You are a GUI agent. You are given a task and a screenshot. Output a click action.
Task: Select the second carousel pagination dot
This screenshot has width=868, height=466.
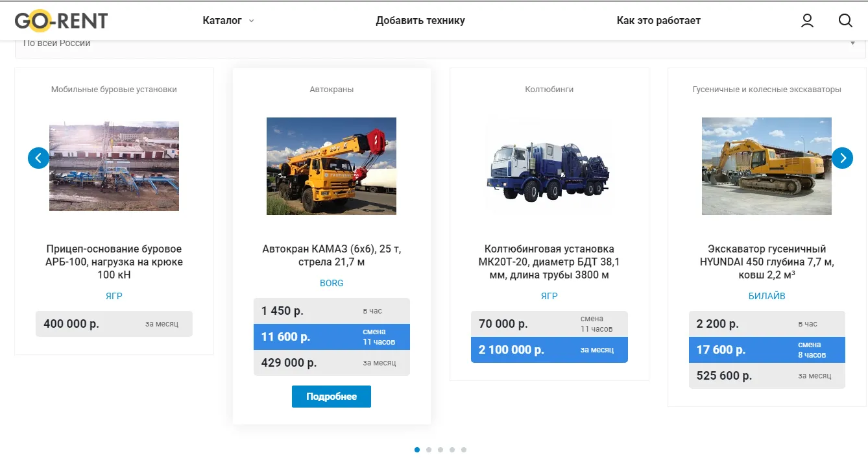429,450
